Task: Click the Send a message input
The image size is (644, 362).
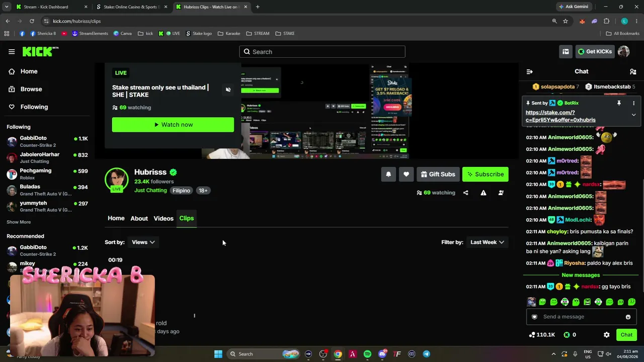Action: pos(581,317)
